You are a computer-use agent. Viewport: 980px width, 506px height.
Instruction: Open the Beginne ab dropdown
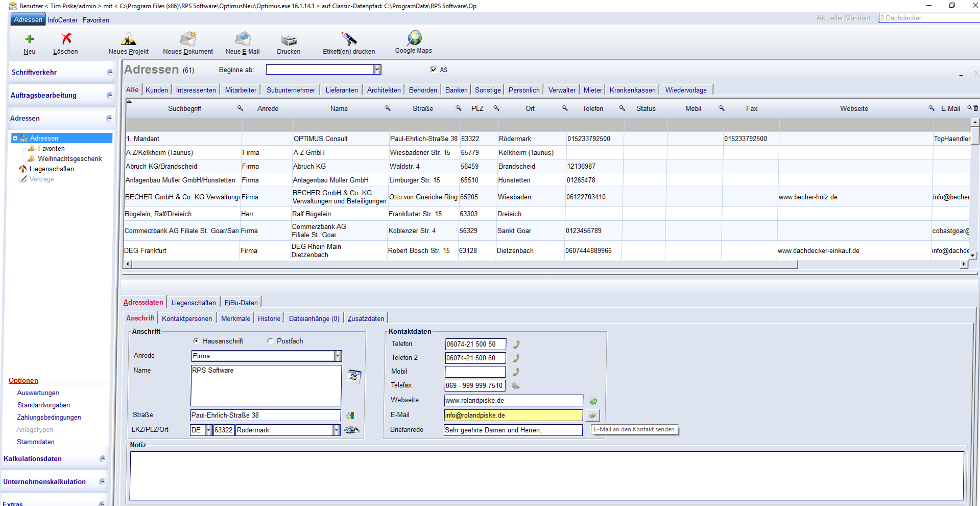pos(377,70)
